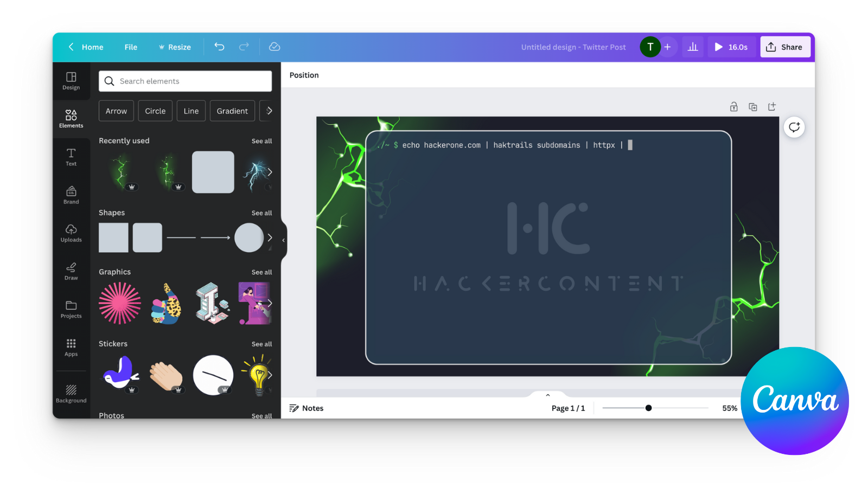Open the Position panel
Screen dimensions: 868x488
304,75
